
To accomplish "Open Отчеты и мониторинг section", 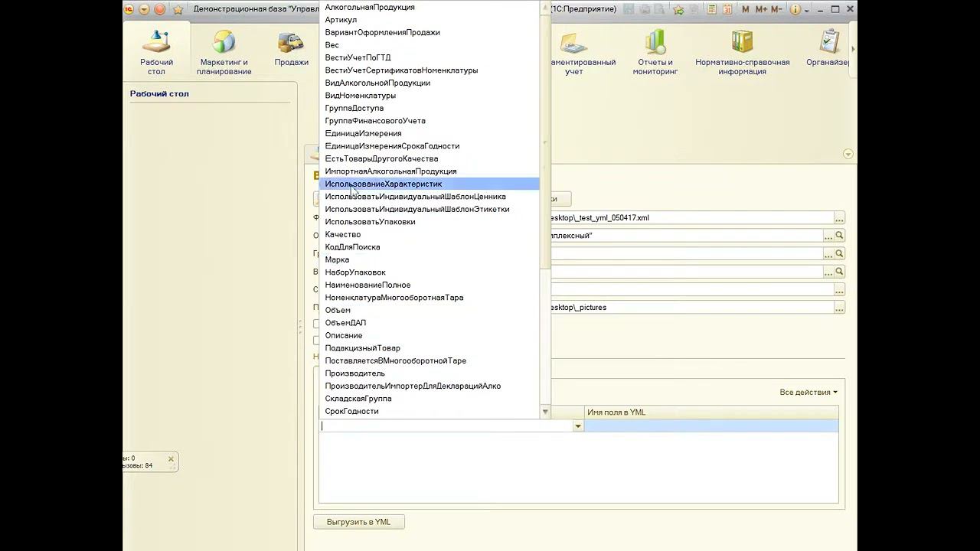I will coord(655,52).
